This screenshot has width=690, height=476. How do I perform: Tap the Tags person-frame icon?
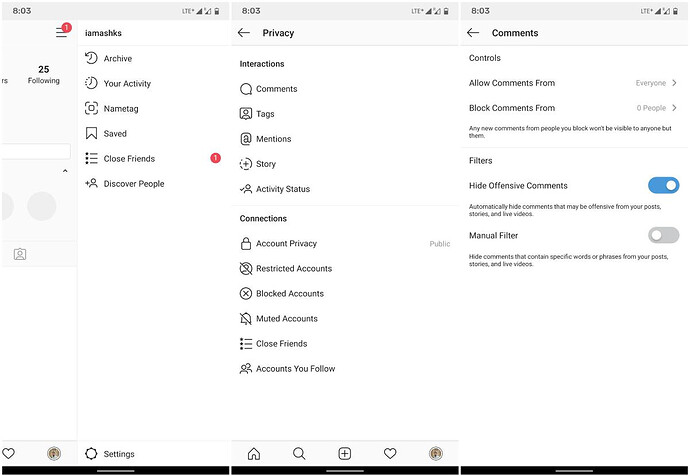pos(246,114)
